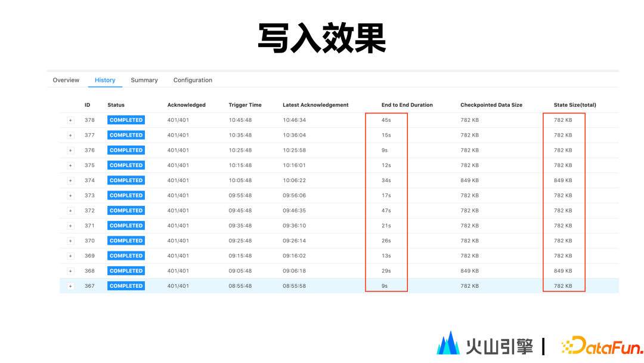Select the 47s duration cell
This screenshot has width=644, height=363.
pos(386,211)
